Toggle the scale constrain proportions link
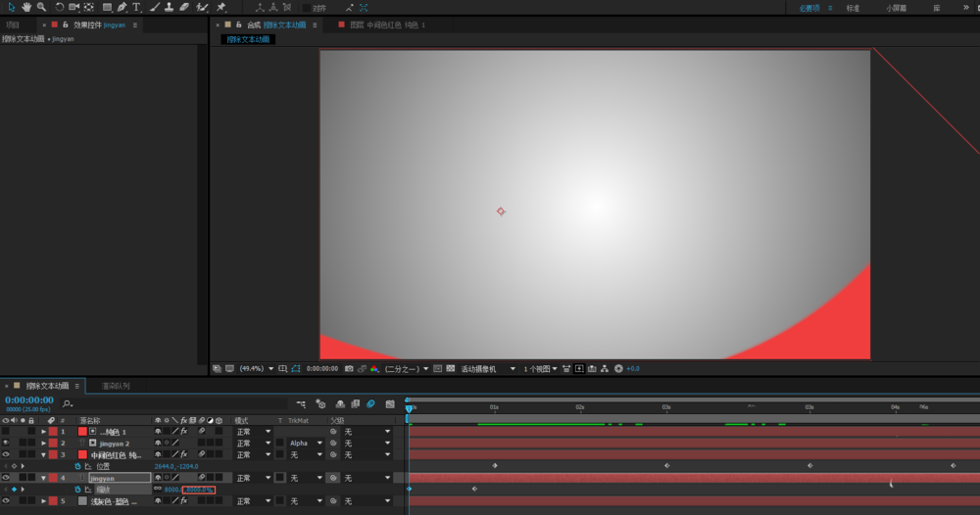 [x=158, y=490]
